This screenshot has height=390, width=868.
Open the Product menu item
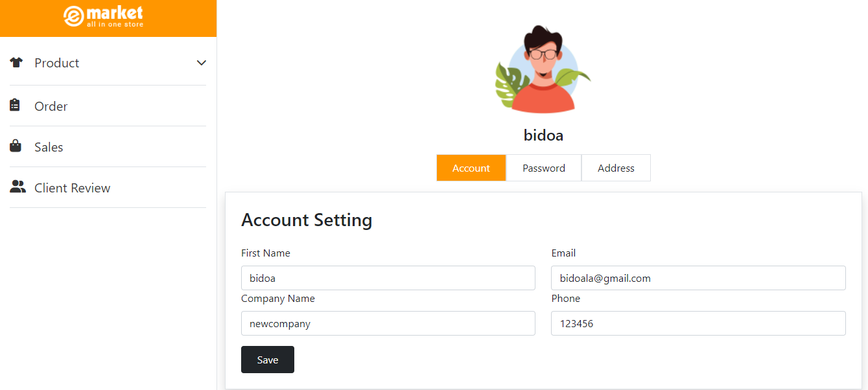57,63
